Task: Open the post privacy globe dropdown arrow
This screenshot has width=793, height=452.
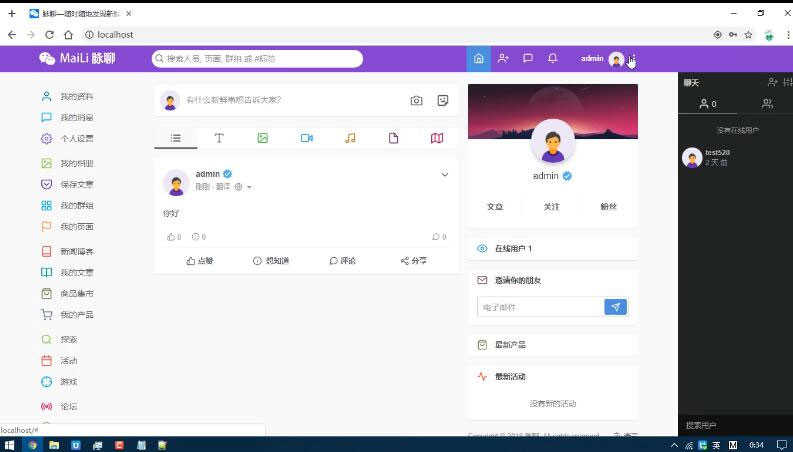Action: pos(249,187)
